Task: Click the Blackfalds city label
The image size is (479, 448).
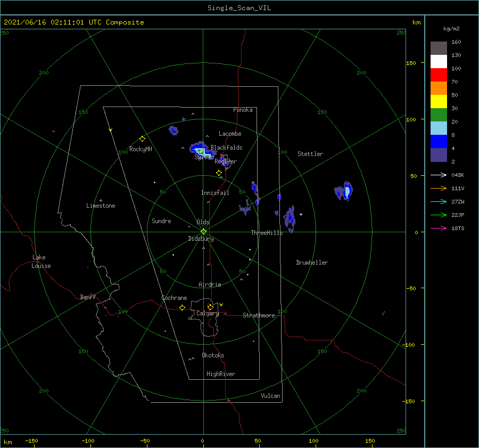Action: pos(226,148)
